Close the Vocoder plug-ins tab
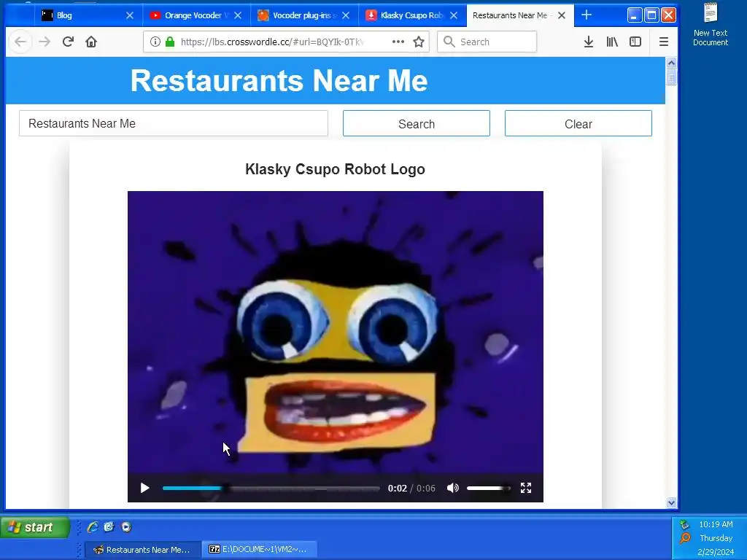 [x=346, y=15]
